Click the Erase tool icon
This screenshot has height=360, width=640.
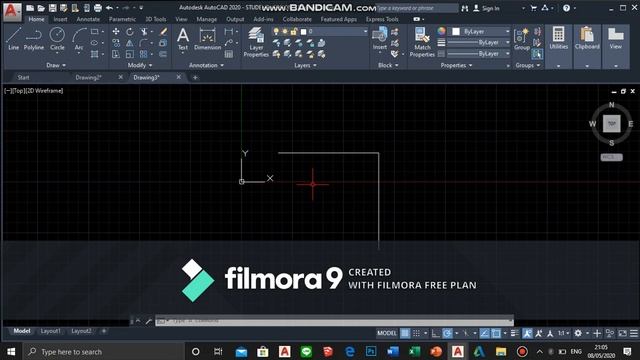pos(163,31)
